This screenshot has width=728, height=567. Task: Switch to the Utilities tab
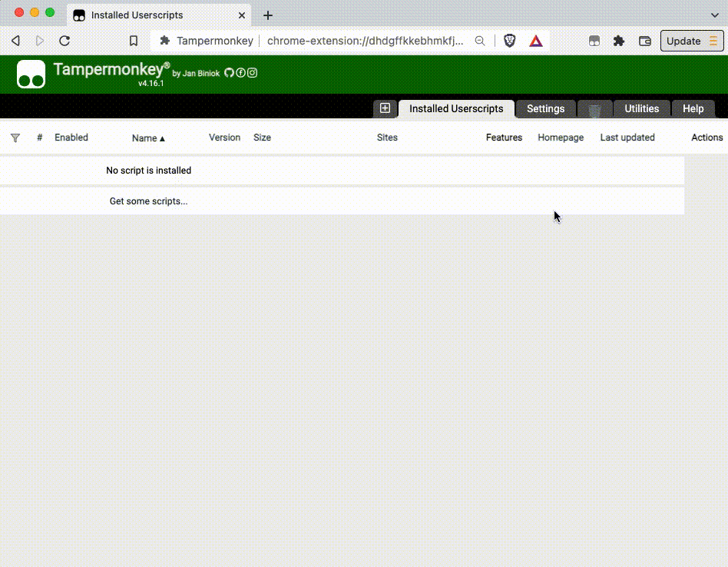click(x=642, y=108)
